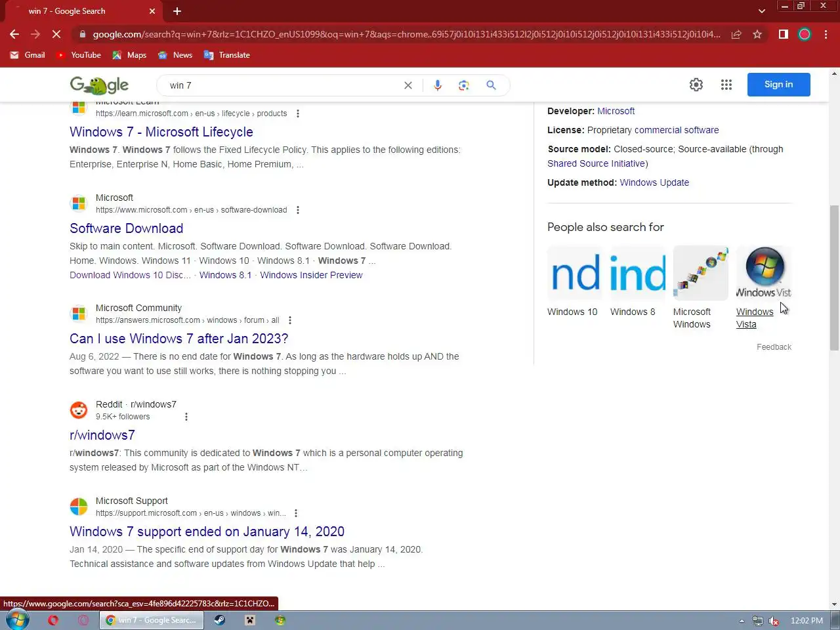
Task: Open Chrome three-dot menu
Action: (826, 34)
